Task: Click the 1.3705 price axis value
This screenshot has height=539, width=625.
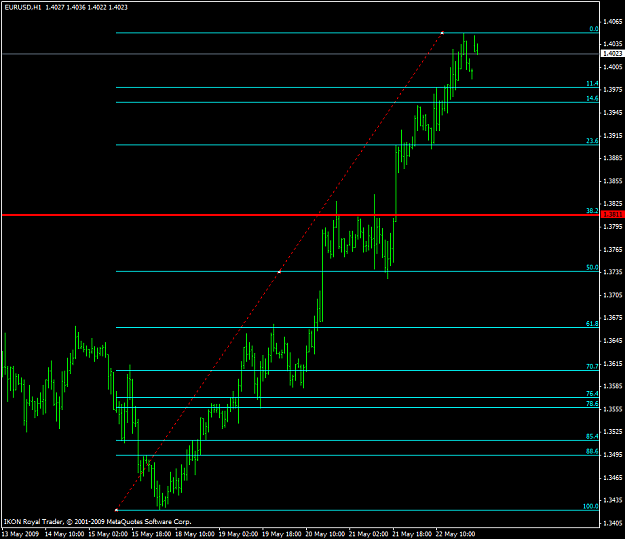Action: [613, 295]
